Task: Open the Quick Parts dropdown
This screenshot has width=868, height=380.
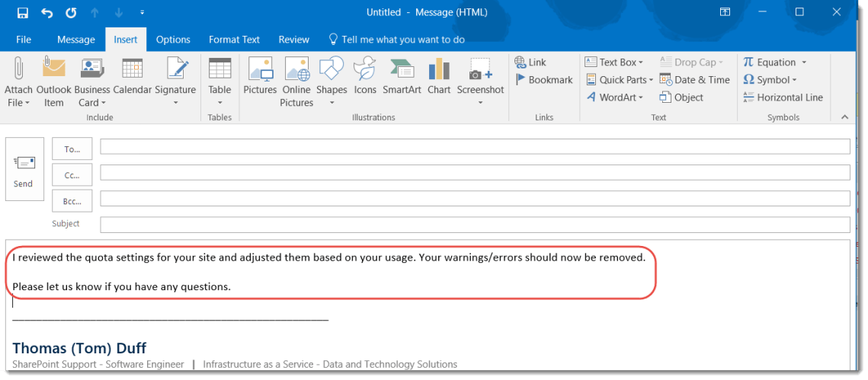Action: (619, 80)
